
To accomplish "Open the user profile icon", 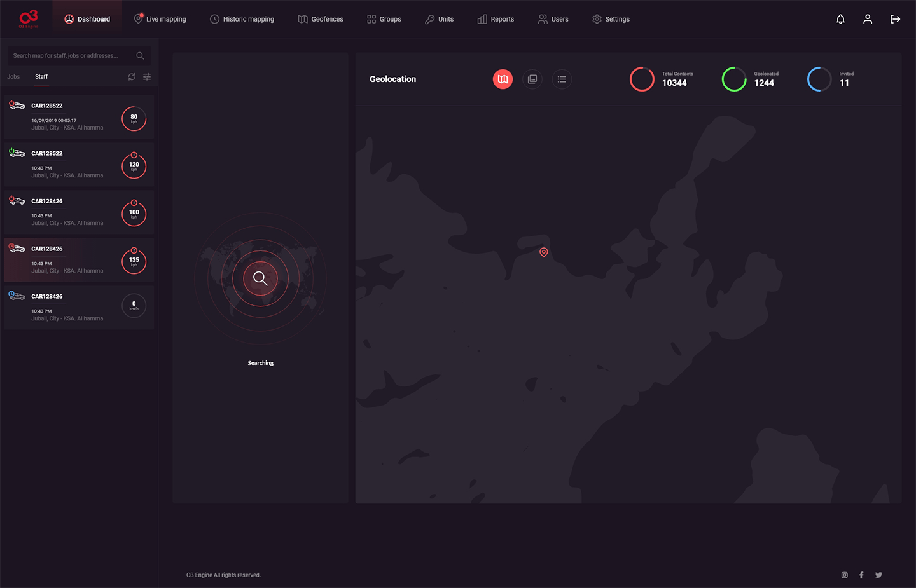I will pos(868,19).
